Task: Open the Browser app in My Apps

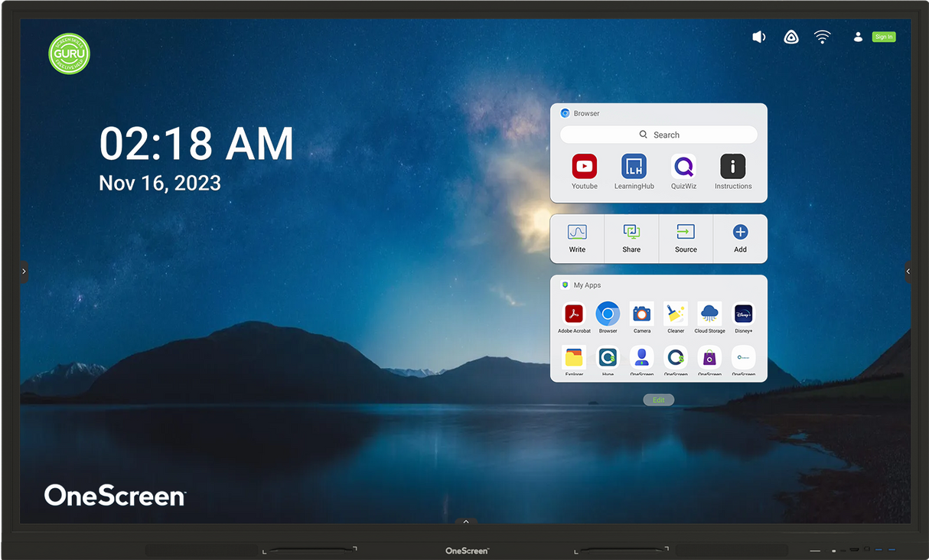Action: pyautogui.click(x=608, y=314)
